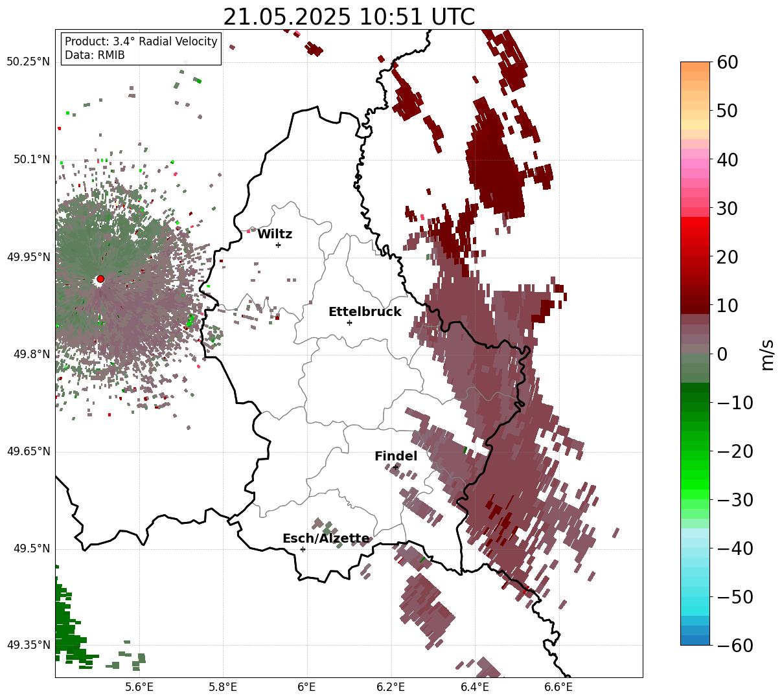782x700 pixels.
Task: Click the Findel city label
Action: pos(396,457)
